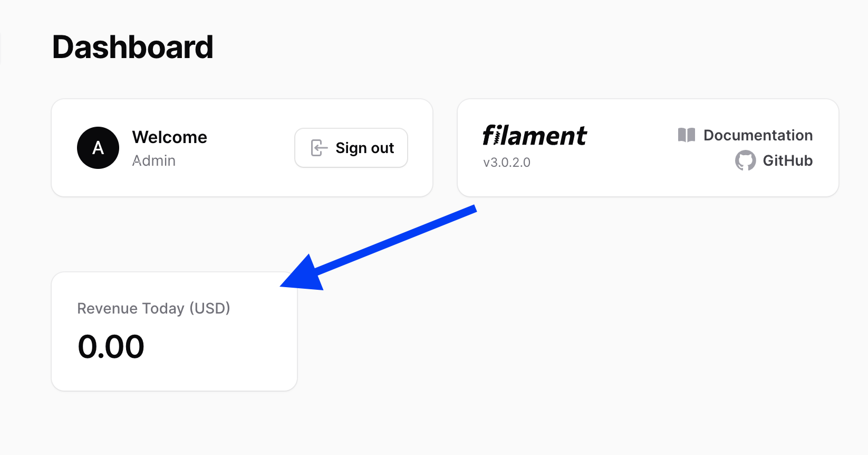This screenshot has width=868, height=455.
Task: Click the sign-out arrow icon
Action: tap(319, 148)
